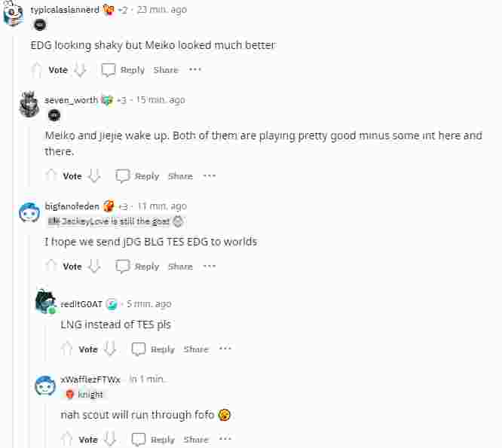Open typicalasiannerd's user profile link
The image size is (502, 448).
pyautogui.click(x=65, y=10)
